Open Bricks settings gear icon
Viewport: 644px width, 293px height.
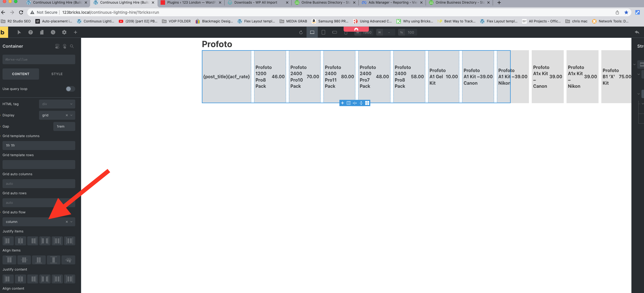click(x=64, y=32)
